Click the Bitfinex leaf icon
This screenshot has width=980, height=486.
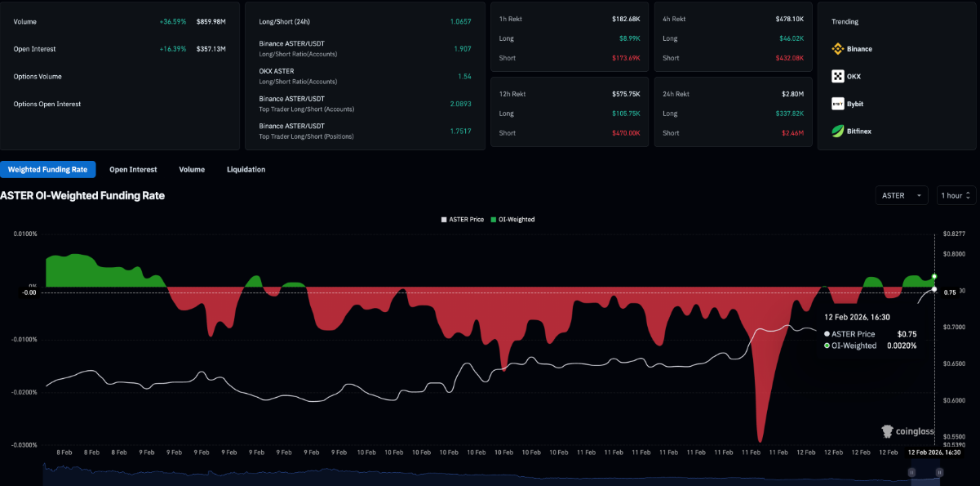tap(839, 131)
